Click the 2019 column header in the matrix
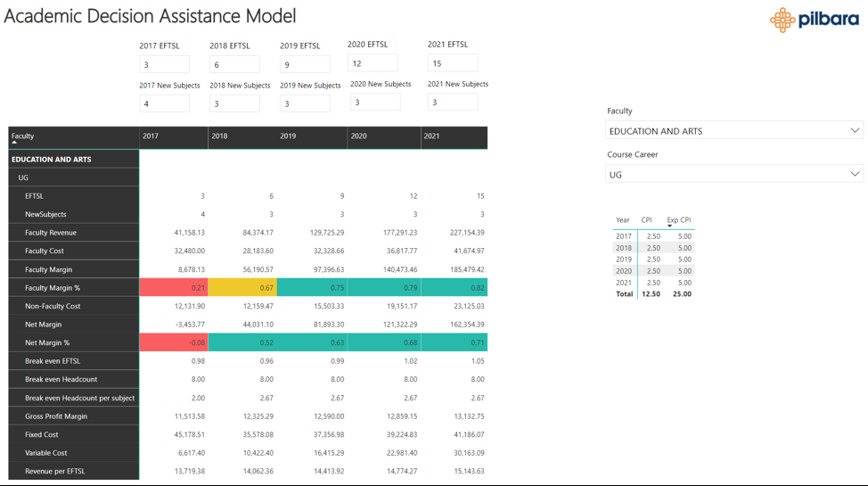Image resolution: width=868 pixels, height=486 pixels. coord(312,136)
